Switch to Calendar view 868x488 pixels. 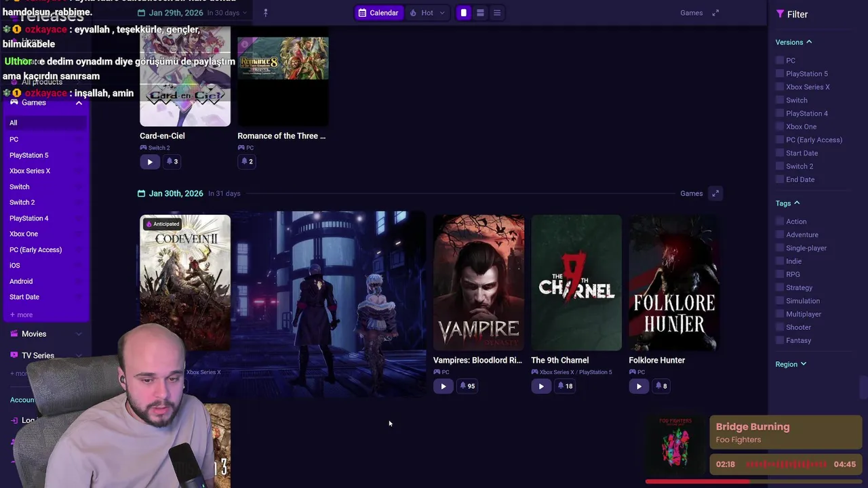click(378, 13)
